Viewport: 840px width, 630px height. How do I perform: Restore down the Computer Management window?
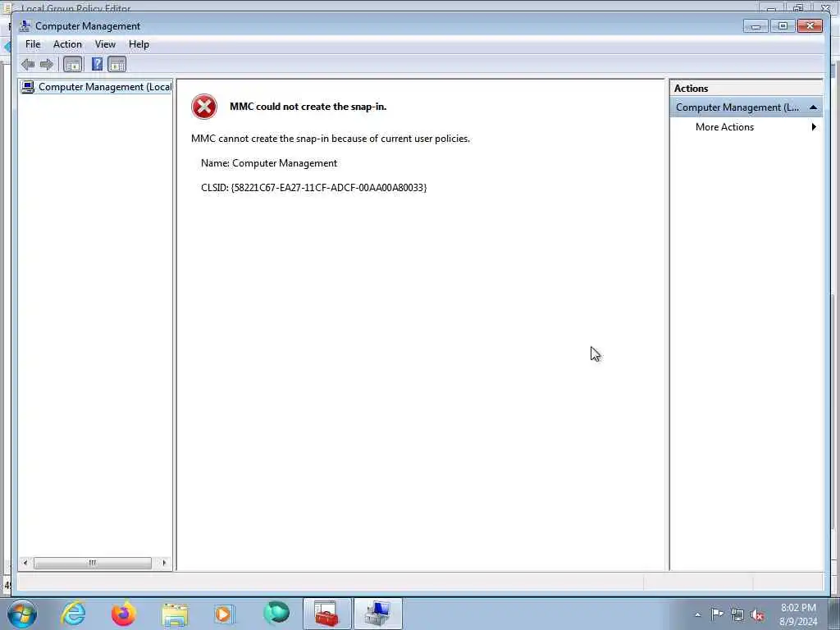(x=783, y=25)
